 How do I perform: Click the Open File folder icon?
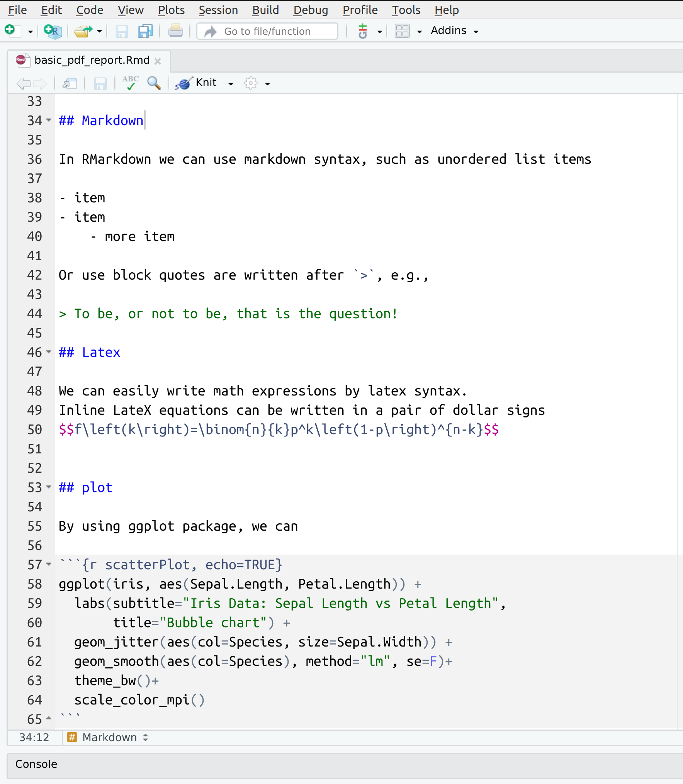click(83, 31)
